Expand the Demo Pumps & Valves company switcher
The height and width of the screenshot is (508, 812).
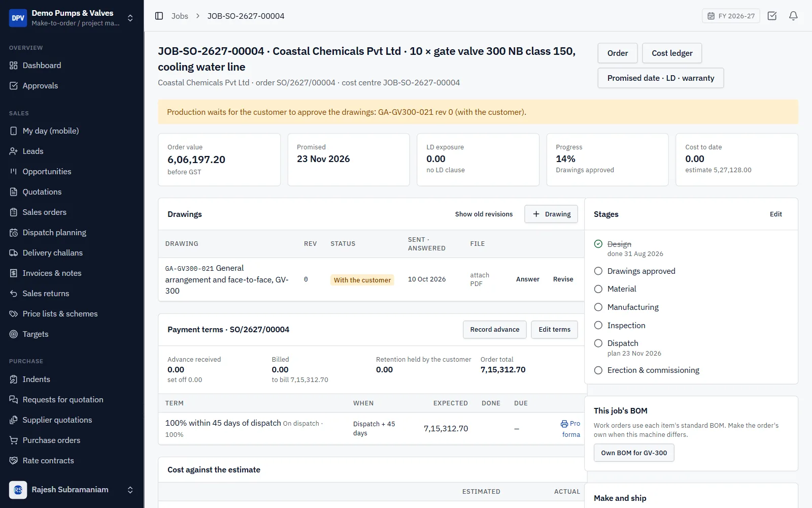pyautogui.click(x=130, y=18)
